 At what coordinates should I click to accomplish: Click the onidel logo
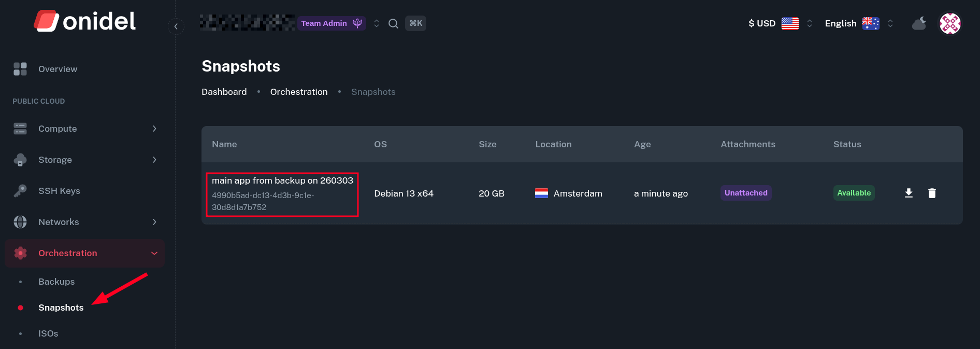point(85,21)
